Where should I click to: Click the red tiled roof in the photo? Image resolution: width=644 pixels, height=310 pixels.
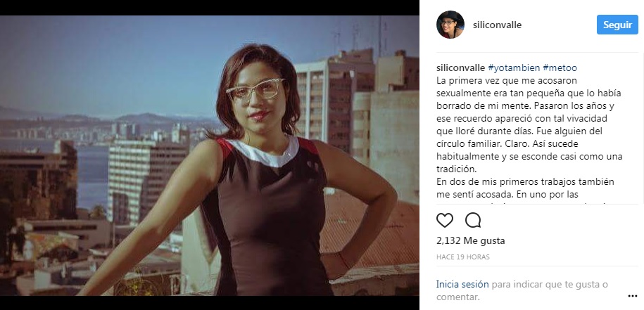click(368, 230)
